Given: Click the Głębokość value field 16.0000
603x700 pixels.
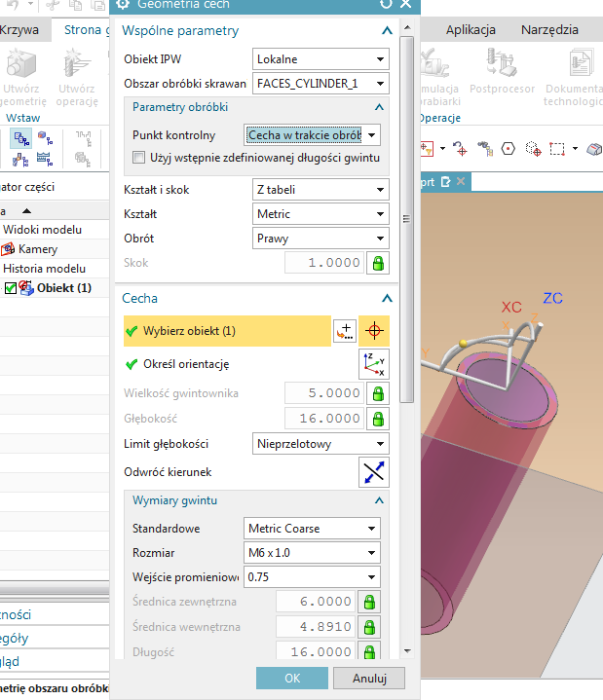Looking at the screenshot, I should pos(324,419).
